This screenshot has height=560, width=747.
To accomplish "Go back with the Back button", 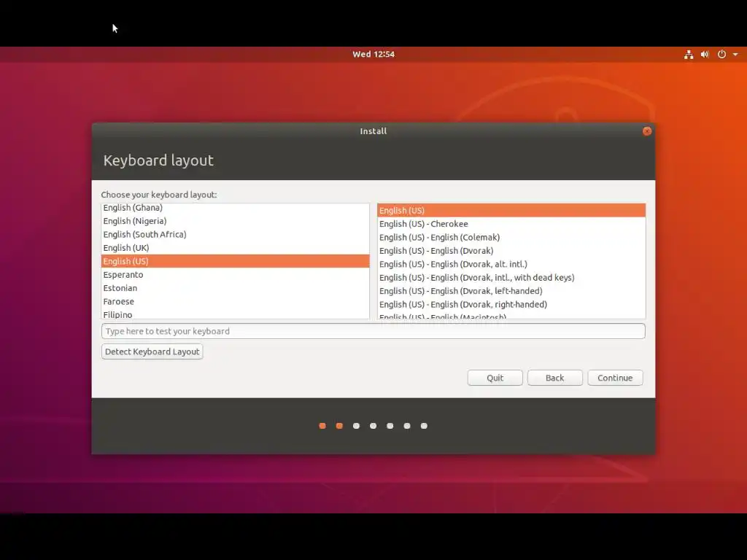I will tap(554, 378).
